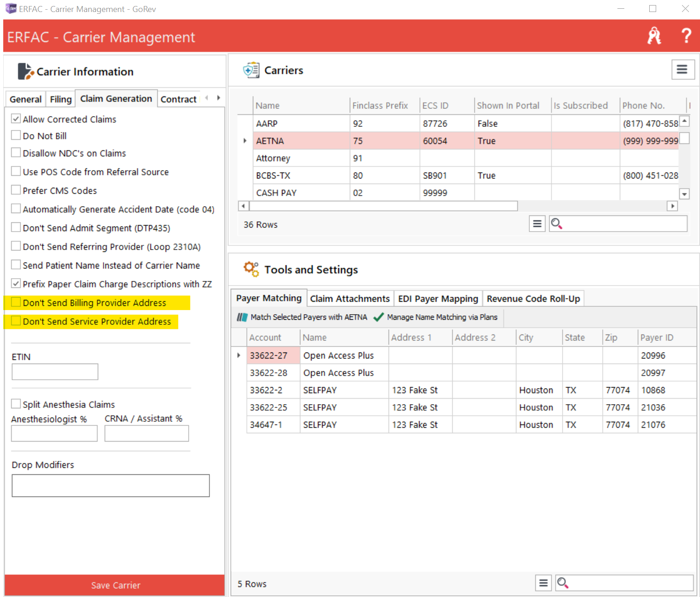This screenshot has height=597, width=700.
Task: Click the ETIN input field
Action: pos(55,371)
